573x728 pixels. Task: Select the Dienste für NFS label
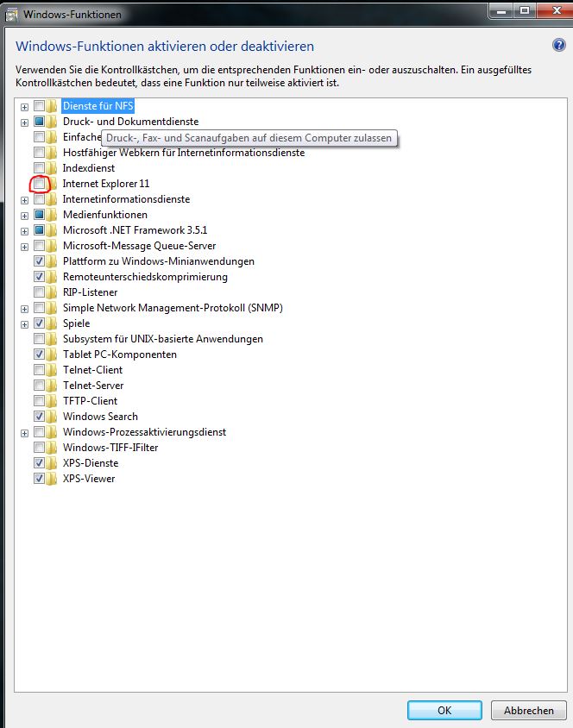[x=98, y=106]
